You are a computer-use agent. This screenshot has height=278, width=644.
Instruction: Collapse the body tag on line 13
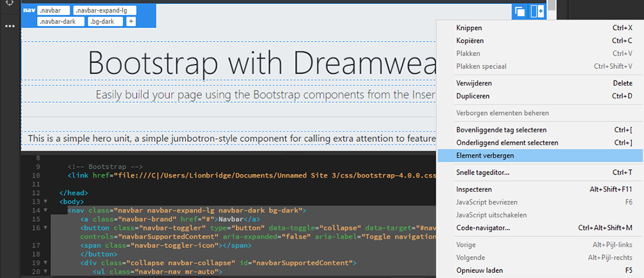click(x=44, y=201)
